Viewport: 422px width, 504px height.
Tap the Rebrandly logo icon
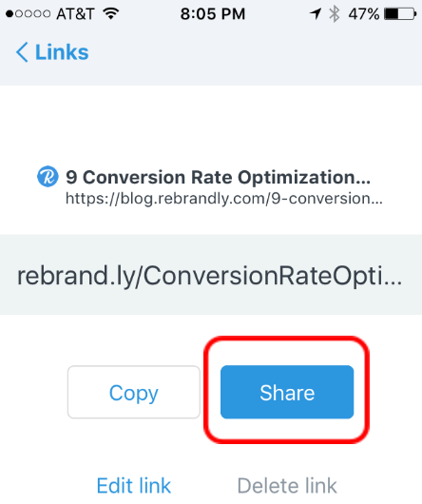[x=48, y=177]
